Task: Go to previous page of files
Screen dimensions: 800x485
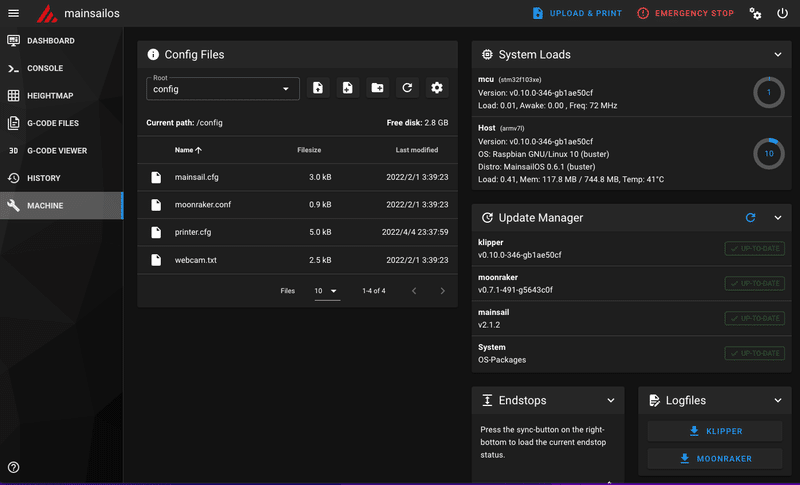Action: click(414, 291)
